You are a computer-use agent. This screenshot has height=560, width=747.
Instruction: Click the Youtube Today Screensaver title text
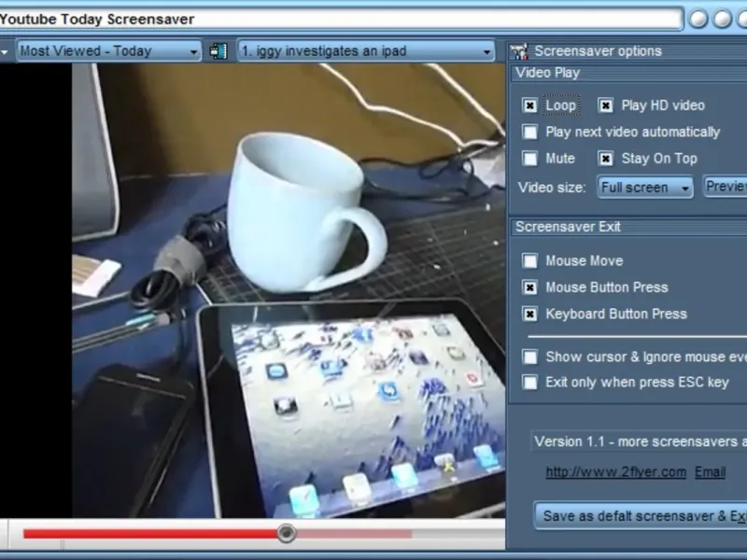(97, 20)
